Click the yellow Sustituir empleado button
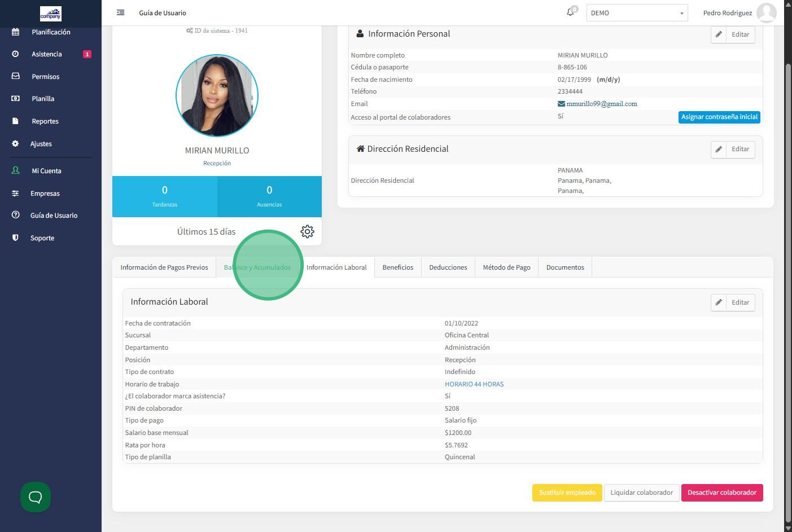The height and width of the screenshot is (532, 792). click(x=567, y=493)
